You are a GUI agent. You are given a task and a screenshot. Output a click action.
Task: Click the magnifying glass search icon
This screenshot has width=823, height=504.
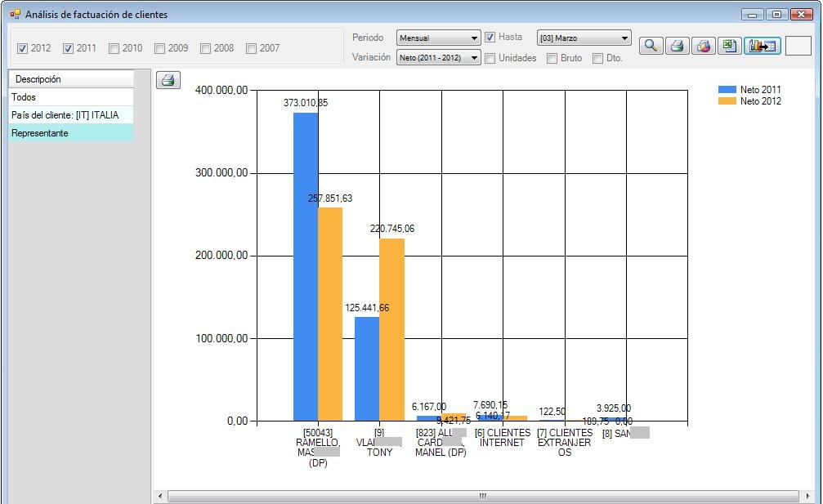(x=651, y=46)
